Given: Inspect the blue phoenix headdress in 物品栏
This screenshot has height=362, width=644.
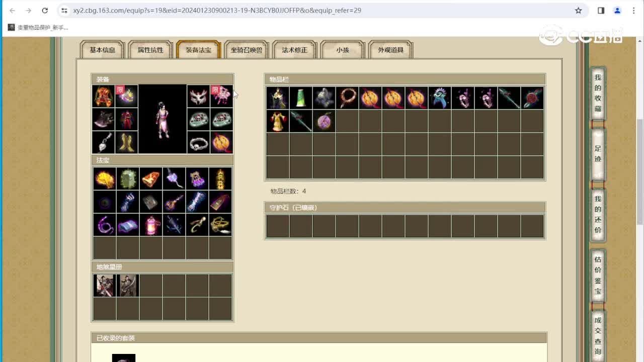Looking at the screenshot, I should tap(440, 98).
